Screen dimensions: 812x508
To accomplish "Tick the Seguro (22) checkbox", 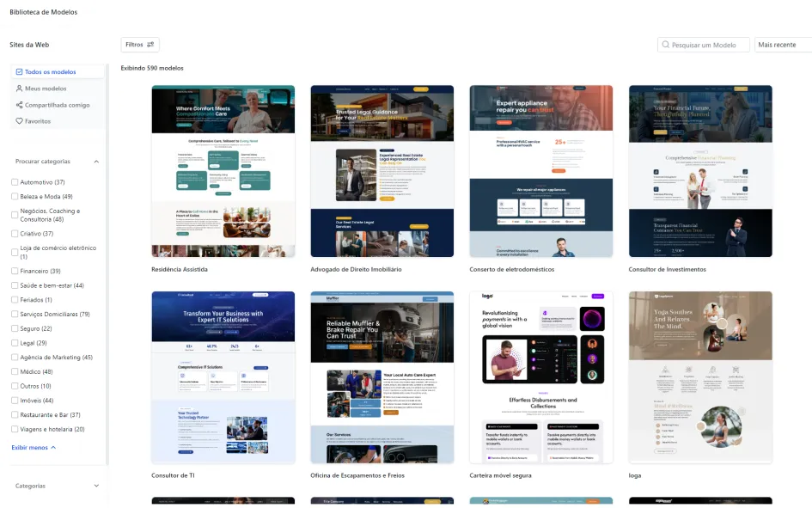I will pyautogui.click(x=15, y=328).
